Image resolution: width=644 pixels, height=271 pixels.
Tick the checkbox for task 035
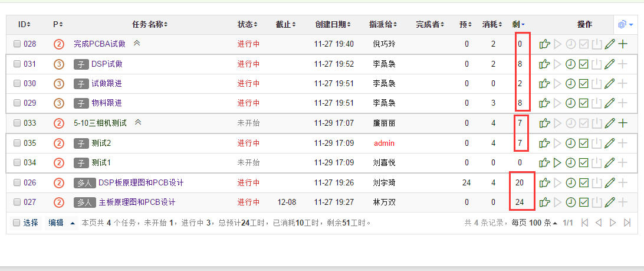tap(17, 143)
